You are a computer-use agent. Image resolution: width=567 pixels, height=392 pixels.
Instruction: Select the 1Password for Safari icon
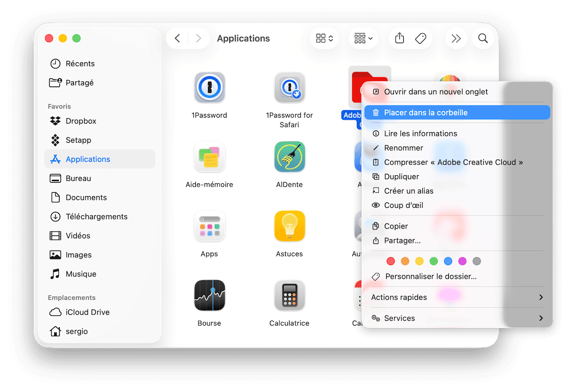pyautogui.click(x=289, y=88)
